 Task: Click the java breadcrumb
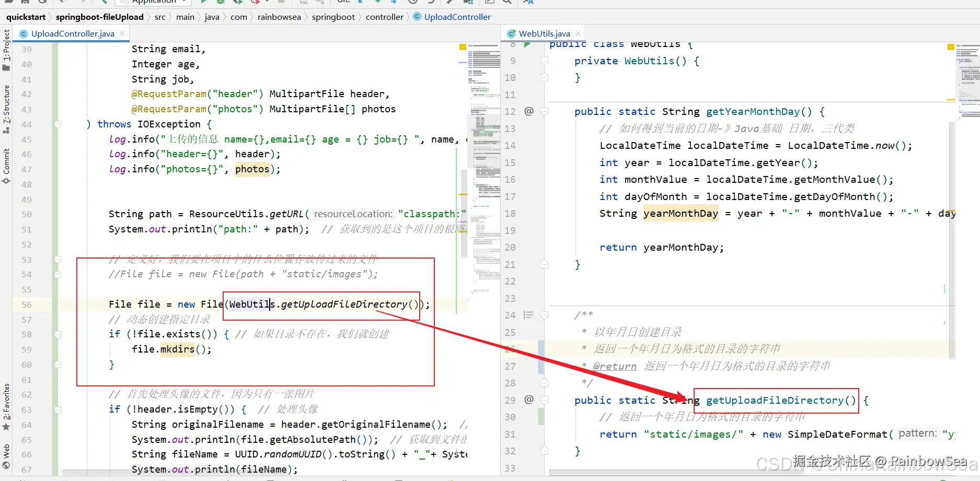212,17
